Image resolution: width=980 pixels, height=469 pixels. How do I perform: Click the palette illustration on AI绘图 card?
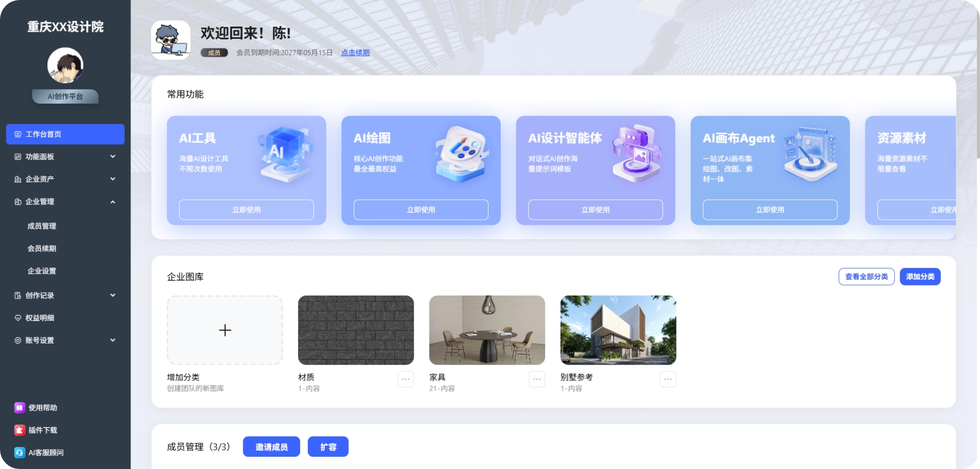click(x=461, y=153)
